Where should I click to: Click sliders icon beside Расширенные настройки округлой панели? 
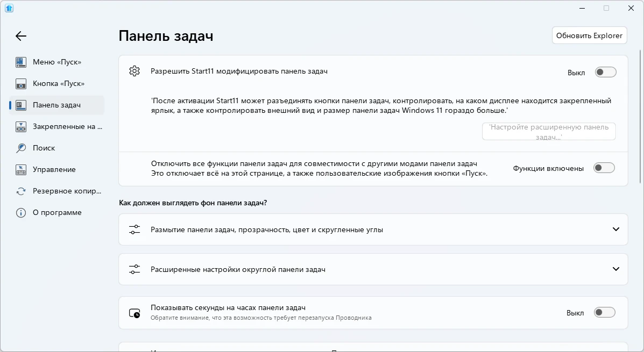point(135,269)
